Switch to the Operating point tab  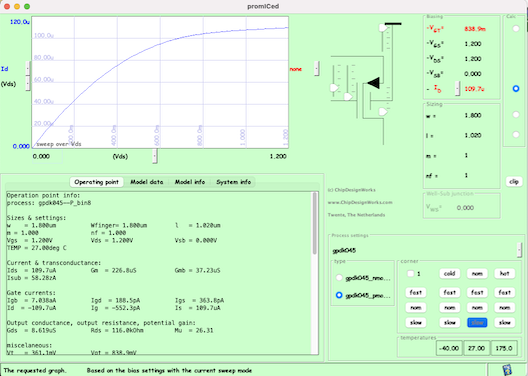tap(96, 182)
